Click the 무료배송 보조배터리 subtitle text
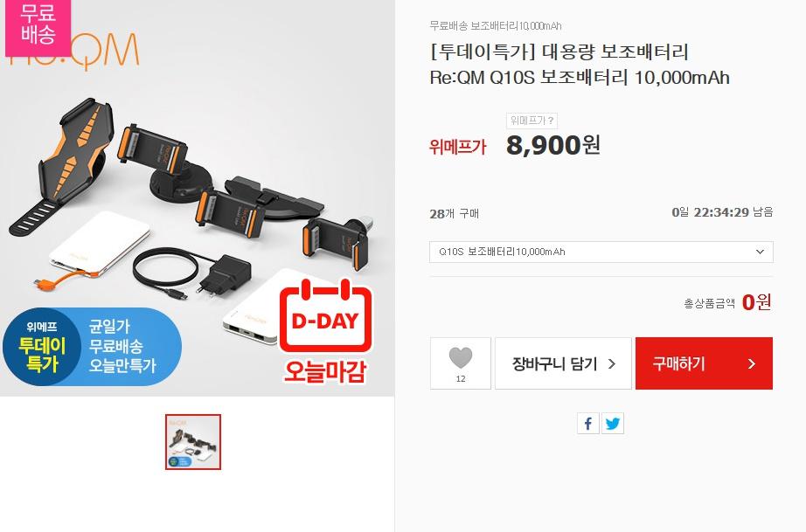This screenshot has height=532, width=806. 496,25
